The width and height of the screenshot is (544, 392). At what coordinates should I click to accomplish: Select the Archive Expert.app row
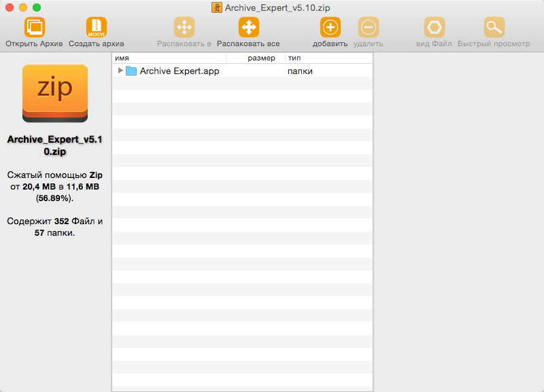pyautogui.click(x=243, y=71)
